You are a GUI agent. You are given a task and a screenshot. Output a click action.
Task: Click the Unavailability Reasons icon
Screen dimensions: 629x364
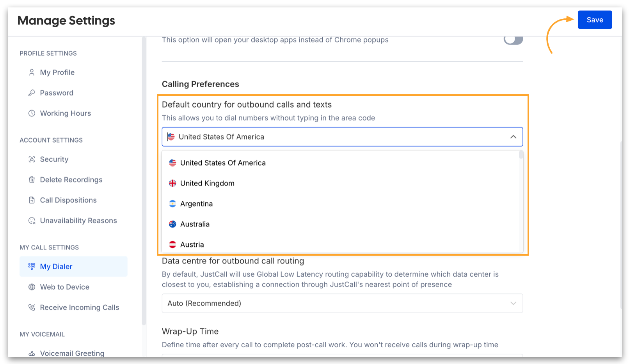click(32, 221)
